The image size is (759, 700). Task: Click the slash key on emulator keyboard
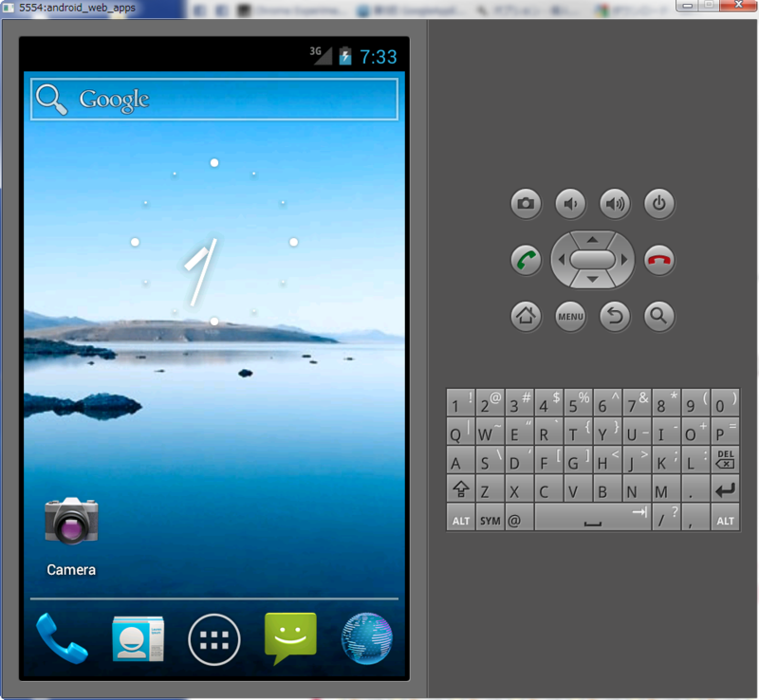pos(666,517)
